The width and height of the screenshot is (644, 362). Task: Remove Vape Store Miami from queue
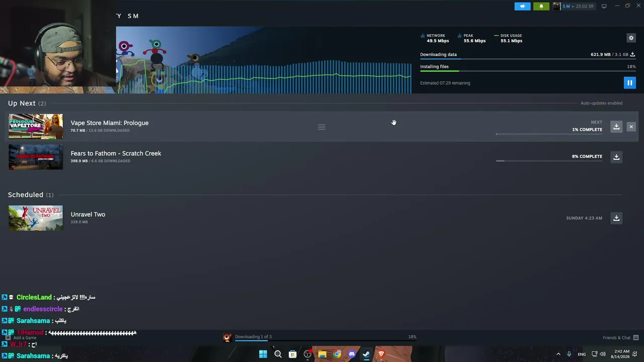coord(631,127)
